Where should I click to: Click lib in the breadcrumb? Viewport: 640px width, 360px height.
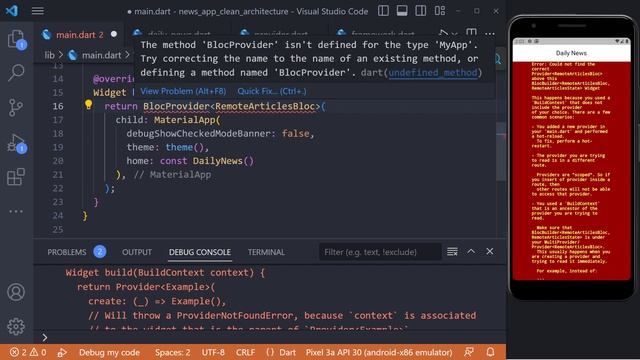click(49, 55)
